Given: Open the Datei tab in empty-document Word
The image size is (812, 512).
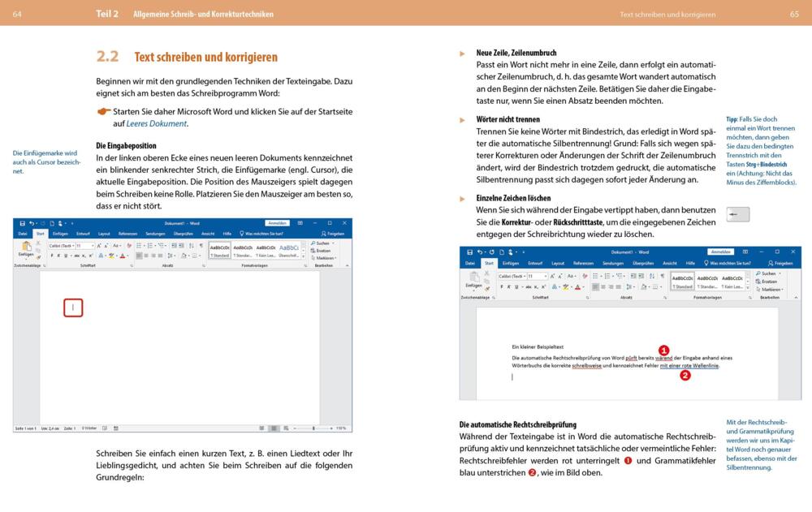Looking at the screenshot, I should (22, 234).
